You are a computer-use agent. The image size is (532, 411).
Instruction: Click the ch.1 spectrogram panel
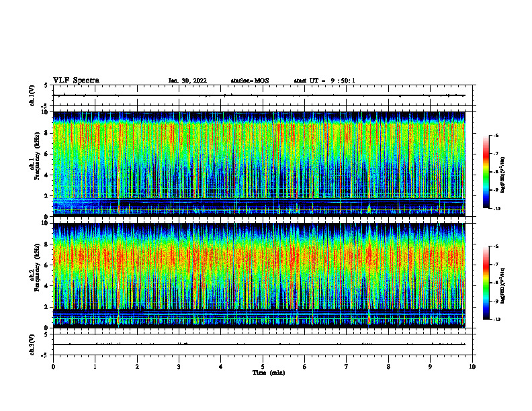pyautogui.click(x=259, y=164)
